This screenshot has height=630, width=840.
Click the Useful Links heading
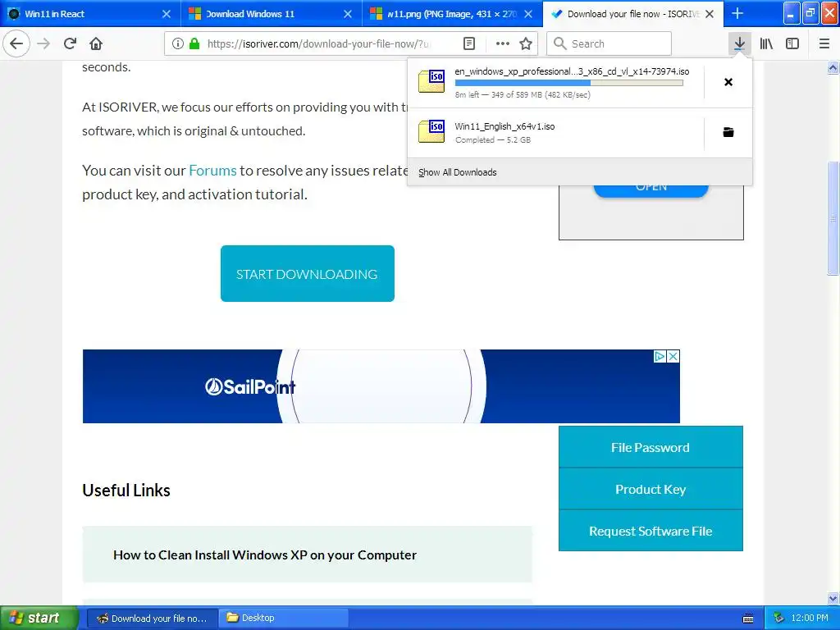126,491
